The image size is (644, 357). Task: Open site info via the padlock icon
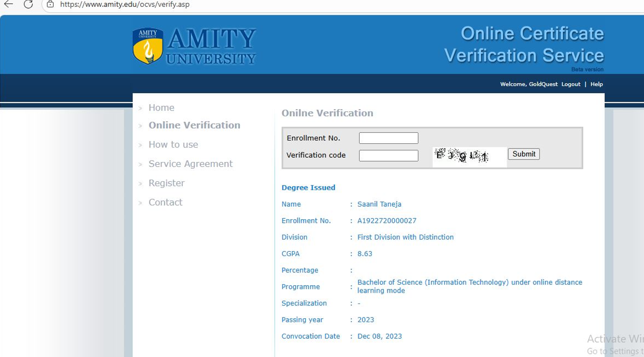point(50,5)
